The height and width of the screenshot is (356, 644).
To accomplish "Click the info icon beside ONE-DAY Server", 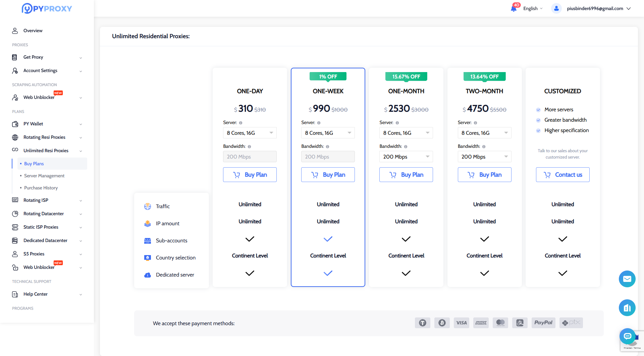I will click(x=240, y=123).
